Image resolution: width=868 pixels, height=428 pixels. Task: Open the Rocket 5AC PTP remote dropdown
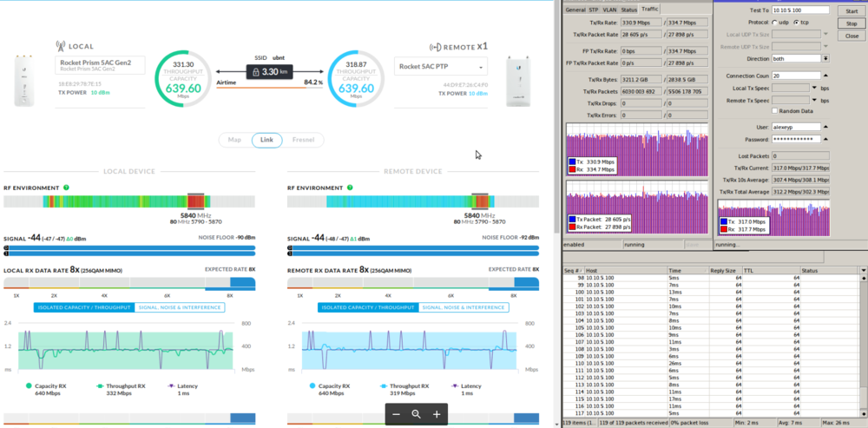tap(480, 67)
